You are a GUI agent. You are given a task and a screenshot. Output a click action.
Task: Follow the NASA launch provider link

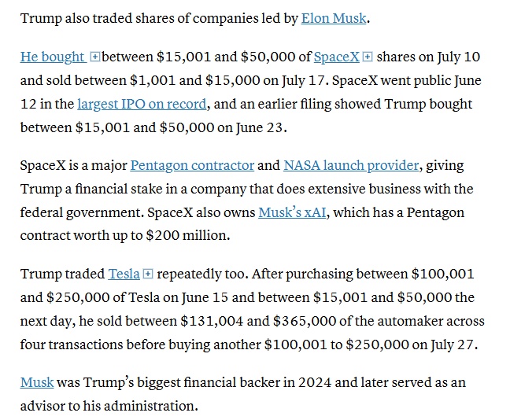point(351,165)
